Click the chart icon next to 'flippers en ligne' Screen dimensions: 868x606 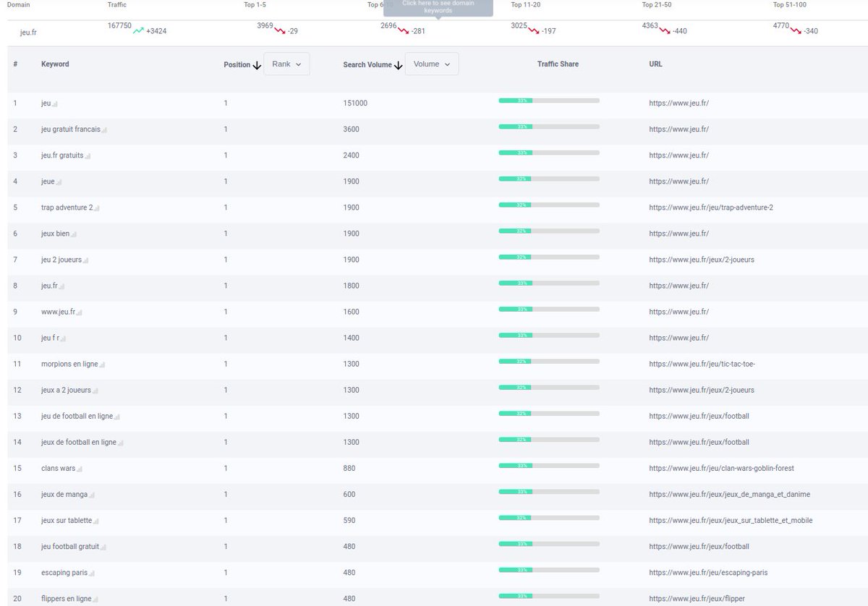tap(97, 599)
